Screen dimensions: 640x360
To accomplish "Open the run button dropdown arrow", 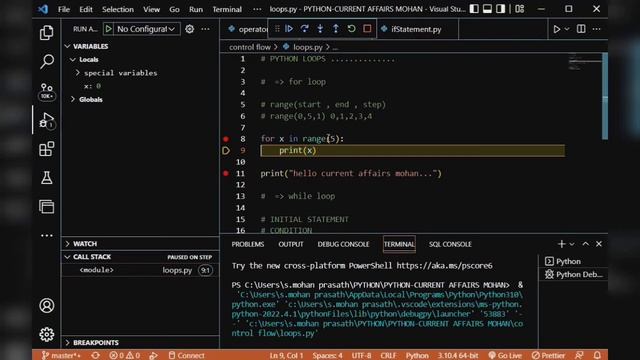I will [x=567, y=29].
